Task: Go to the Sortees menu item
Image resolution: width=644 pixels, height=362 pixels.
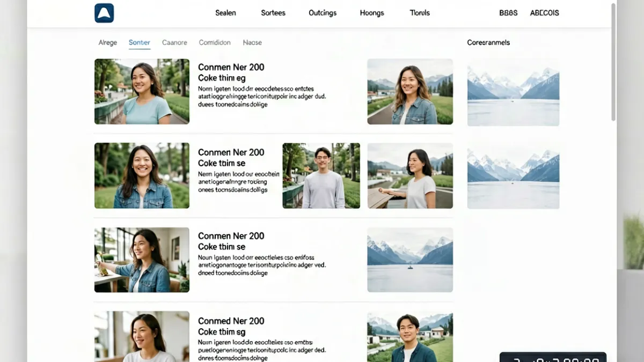Action: 273,13
